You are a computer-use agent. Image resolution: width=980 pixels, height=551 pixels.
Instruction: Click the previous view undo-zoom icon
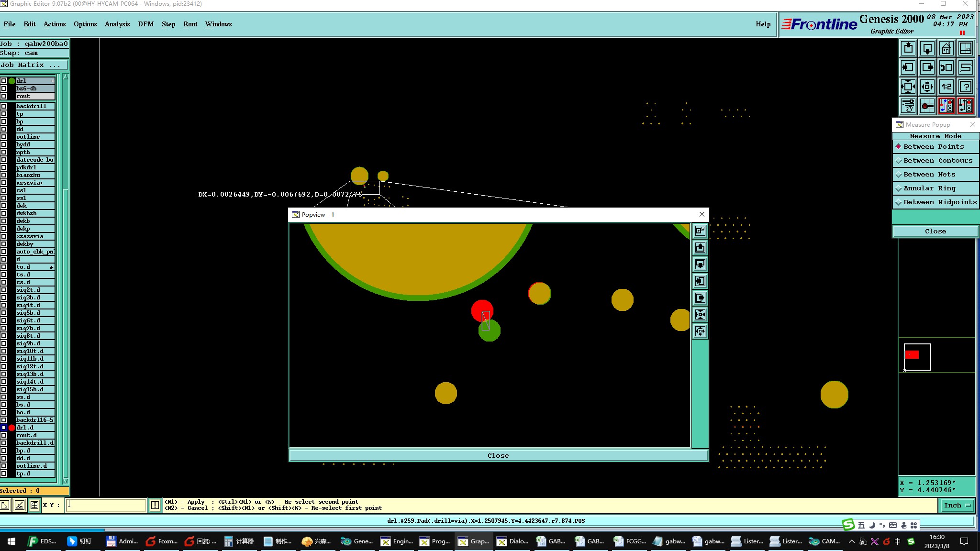tap(946, 68)
